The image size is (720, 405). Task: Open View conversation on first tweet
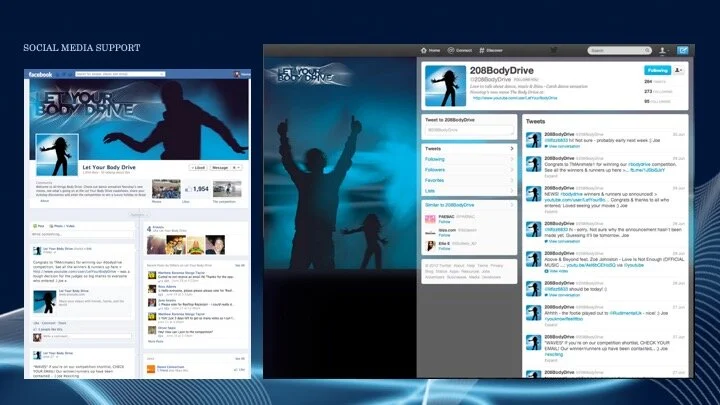[564, 146]
